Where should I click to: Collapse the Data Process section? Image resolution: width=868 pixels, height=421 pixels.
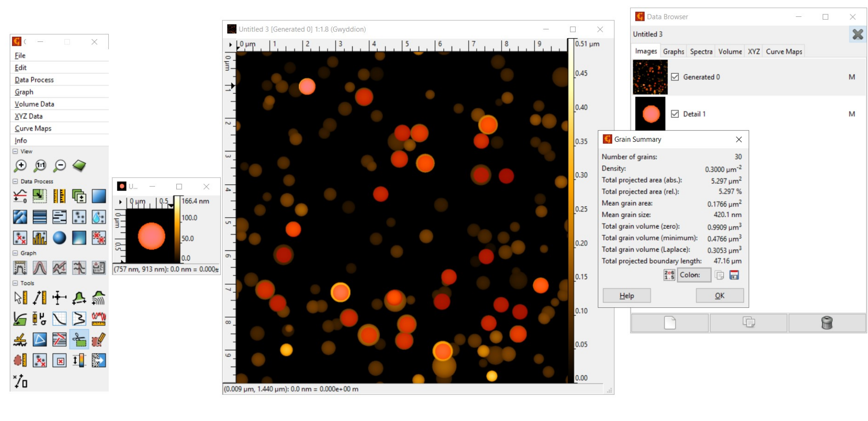click(x=15, y=181)
